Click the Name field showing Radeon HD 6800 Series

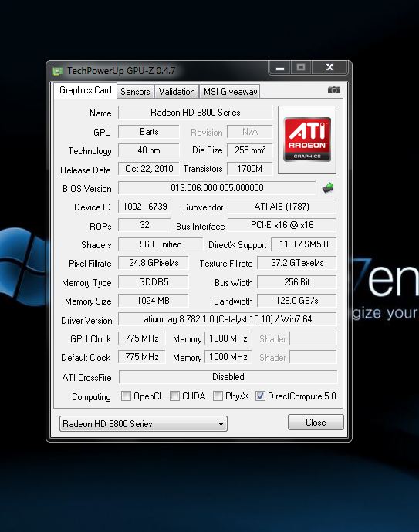coord(195,113)
